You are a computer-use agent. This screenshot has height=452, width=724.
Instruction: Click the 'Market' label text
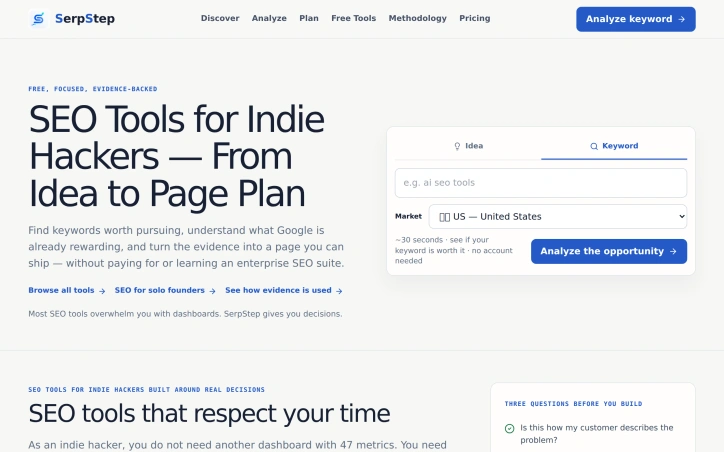409,216
